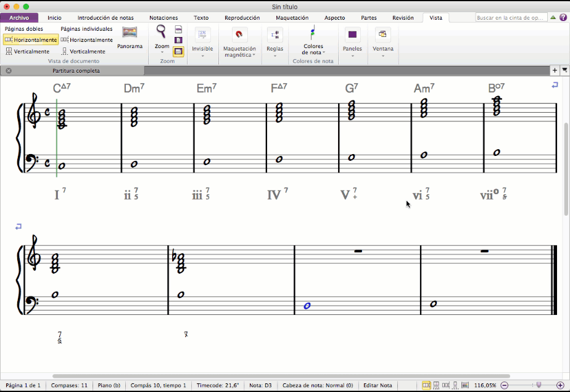Click search ribbon input field

511,17
